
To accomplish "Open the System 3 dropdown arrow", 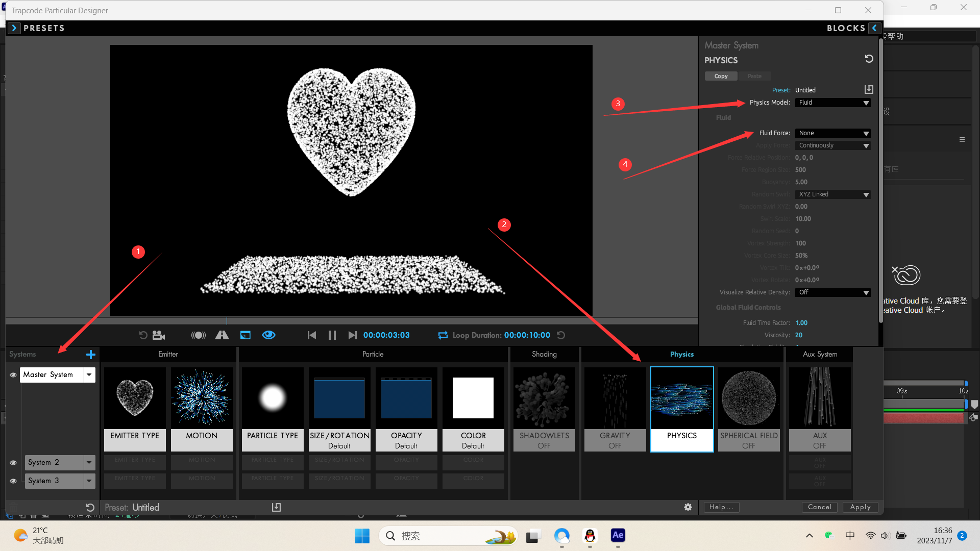I will pyautogui.click(x=89, y=481).
